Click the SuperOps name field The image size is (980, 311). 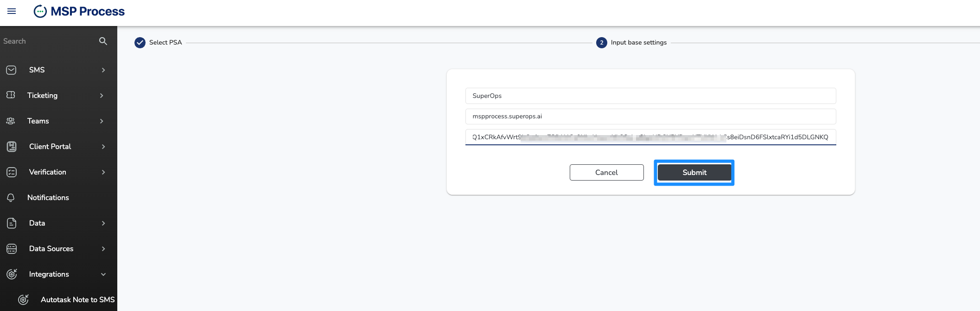650,96
